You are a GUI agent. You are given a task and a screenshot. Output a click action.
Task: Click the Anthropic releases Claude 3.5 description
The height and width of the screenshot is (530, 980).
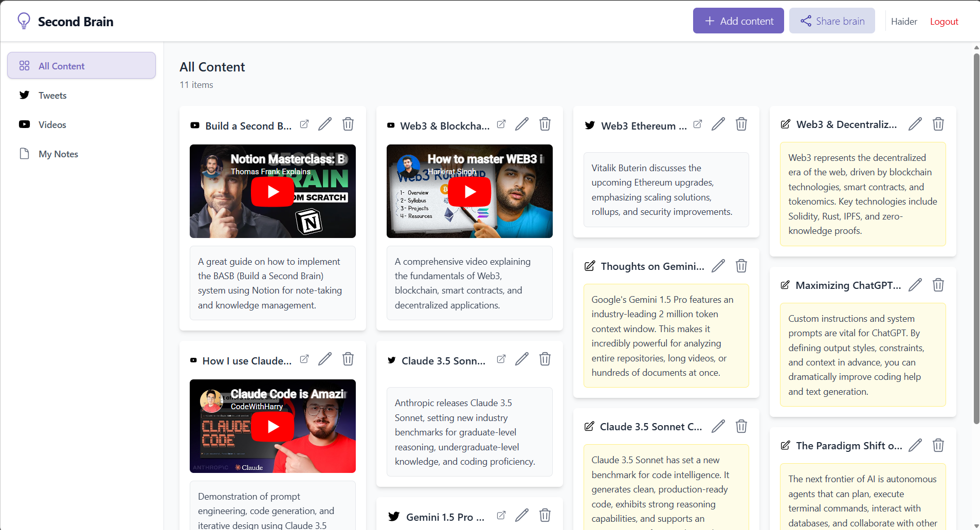(465, 432)
